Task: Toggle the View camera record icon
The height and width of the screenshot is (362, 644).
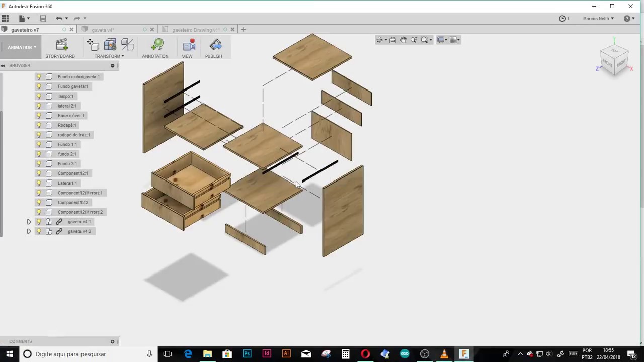Action: click(189, 45)
